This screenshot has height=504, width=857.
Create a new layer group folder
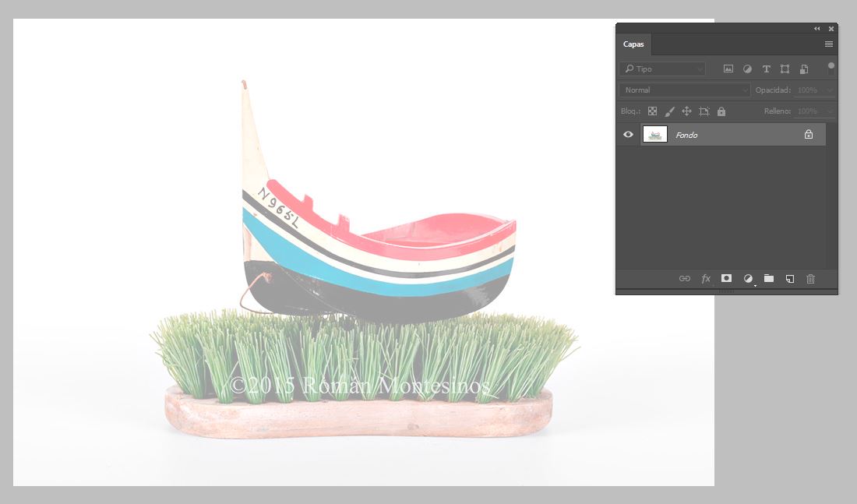pos(769,278)
